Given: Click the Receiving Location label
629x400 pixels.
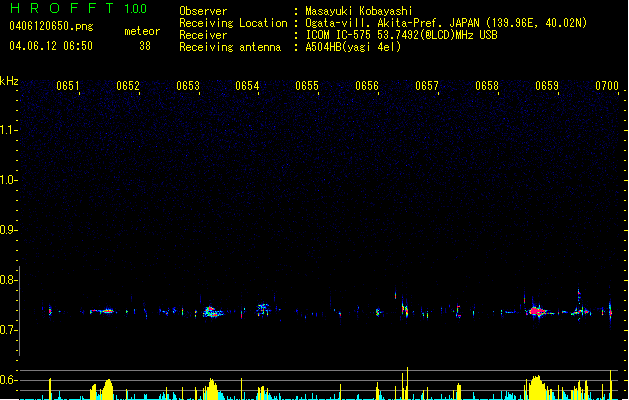Looking at the screenshot, I should (x=233, y=23).
